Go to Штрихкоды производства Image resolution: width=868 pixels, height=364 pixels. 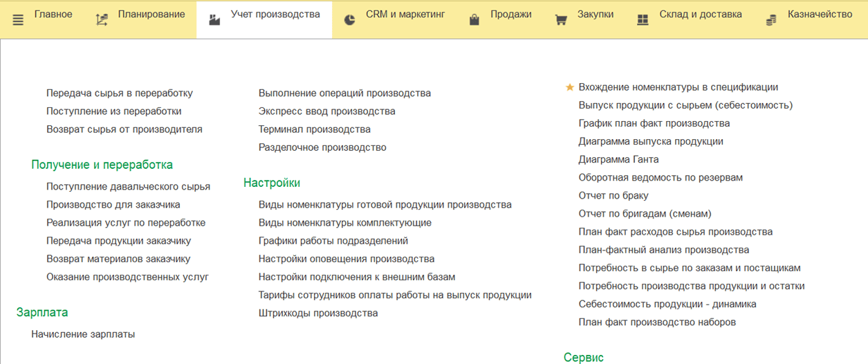pos(317,313)
